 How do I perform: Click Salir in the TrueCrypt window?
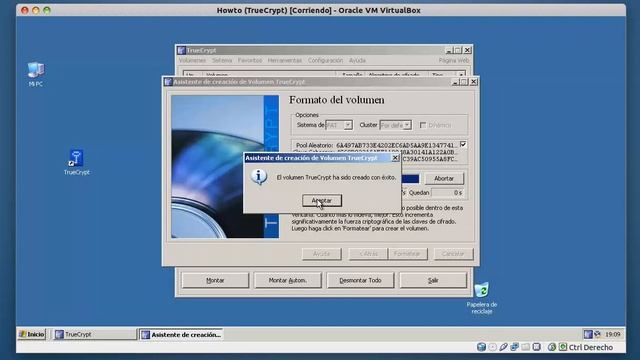(433, 280)
